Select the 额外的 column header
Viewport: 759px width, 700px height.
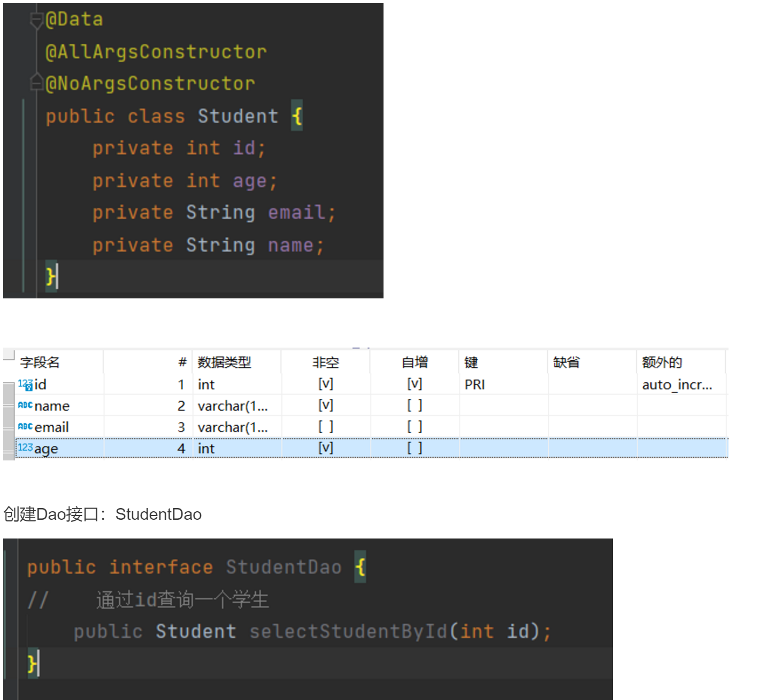pos(662,363)
